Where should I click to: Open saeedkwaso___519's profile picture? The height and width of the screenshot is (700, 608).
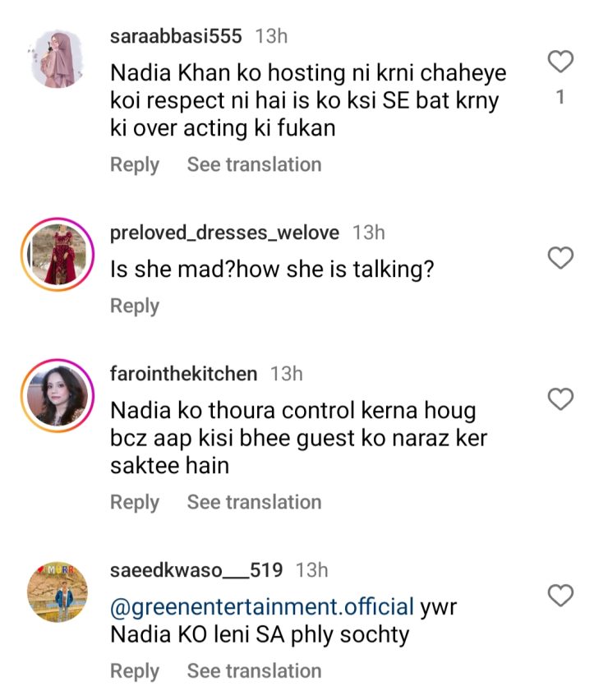coord(57,592)
